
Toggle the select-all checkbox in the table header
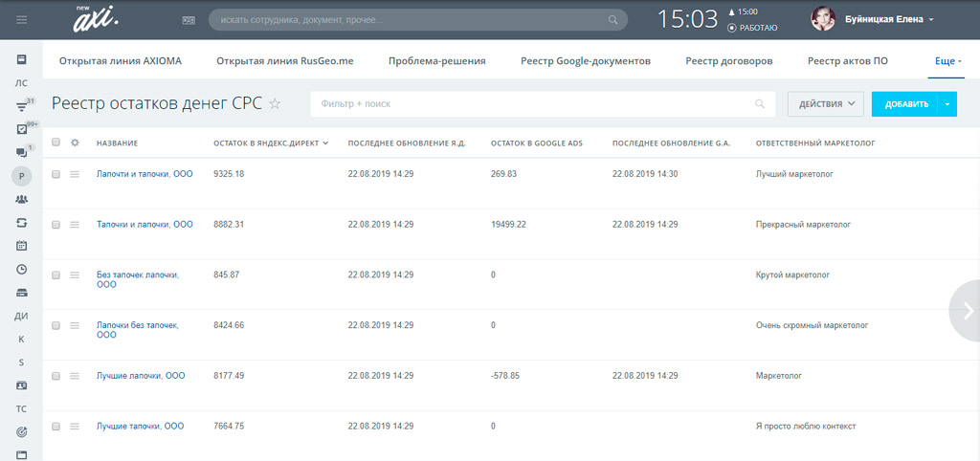pos(56,143)
